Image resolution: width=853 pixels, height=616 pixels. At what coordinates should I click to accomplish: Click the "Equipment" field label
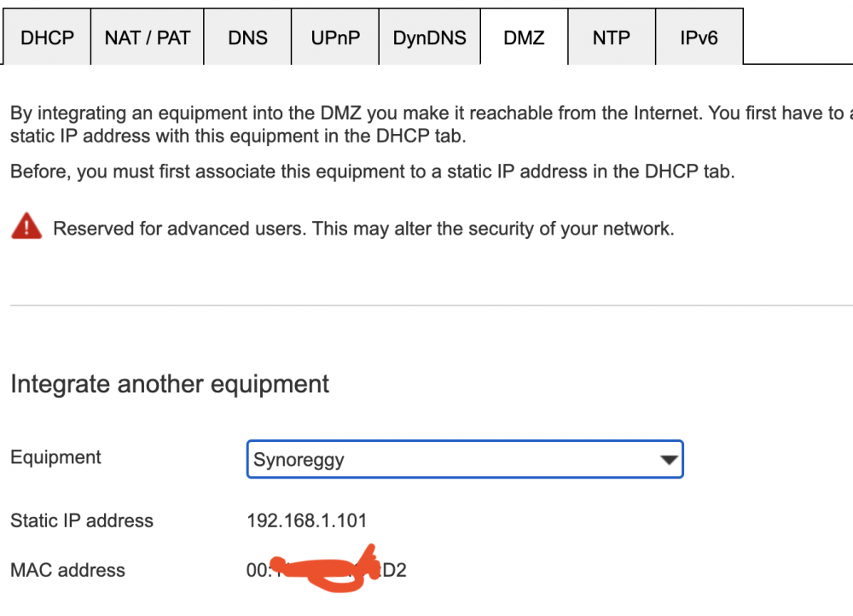[55, 457]
